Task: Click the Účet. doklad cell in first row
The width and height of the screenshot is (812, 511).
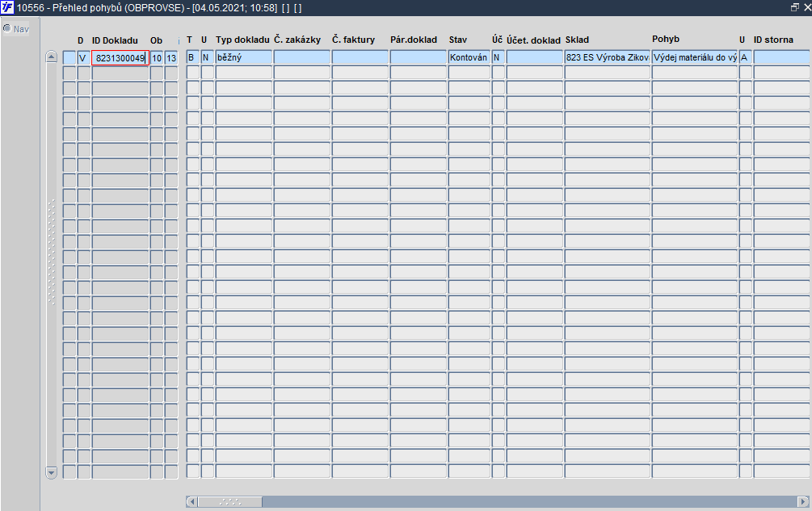Action: coord(534,57)
